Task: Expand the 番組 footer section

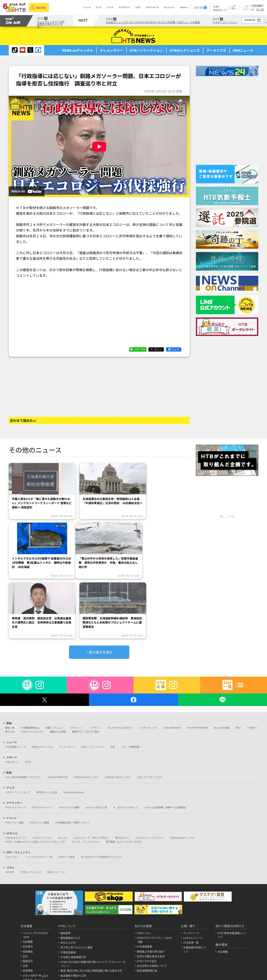Action: click(x=8, y=723)
